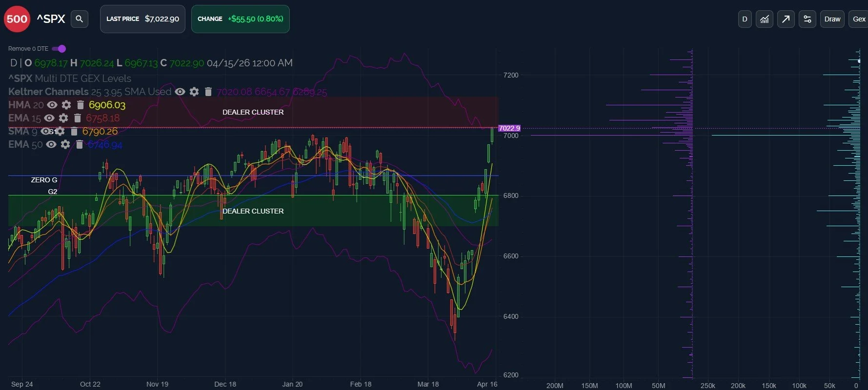Click the 250k open interest axis label
This screenshot has height=390, width=868.
tap(708, 386)
